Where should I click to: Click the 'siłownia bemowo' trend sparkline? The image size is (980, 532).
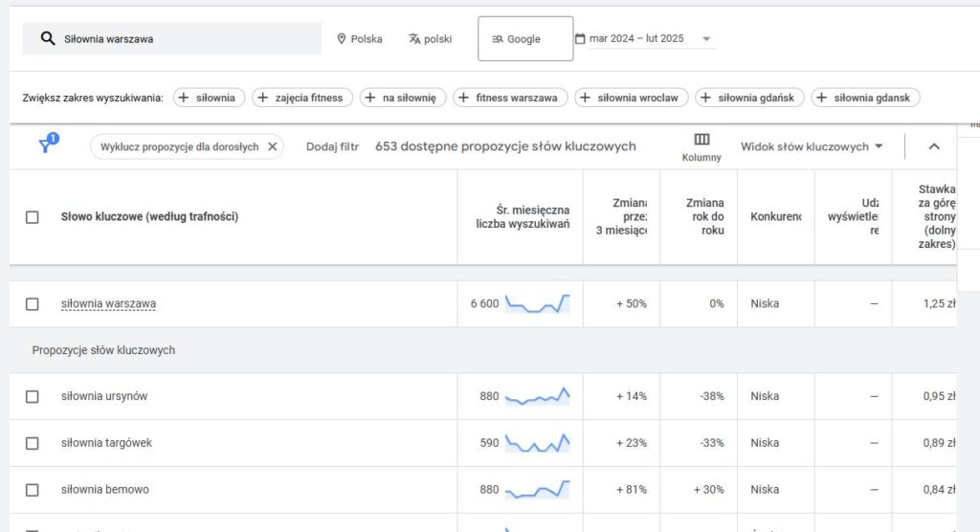click(537, 489)
